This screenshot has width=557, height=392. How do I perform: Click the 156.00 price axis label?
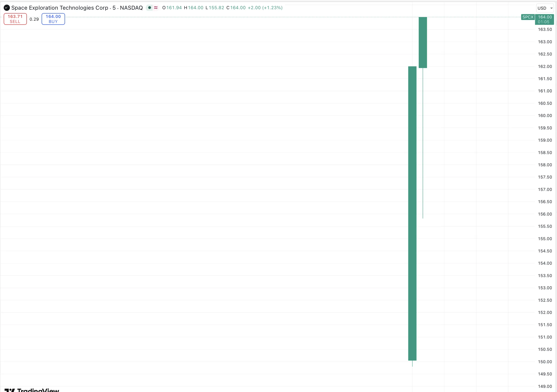545,214
